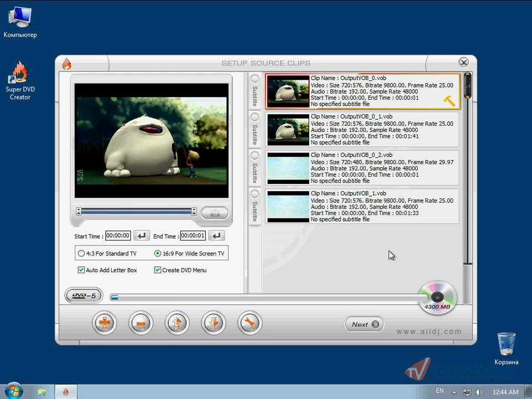Show hidden tray icons arrow

click(x=454, y=392)
